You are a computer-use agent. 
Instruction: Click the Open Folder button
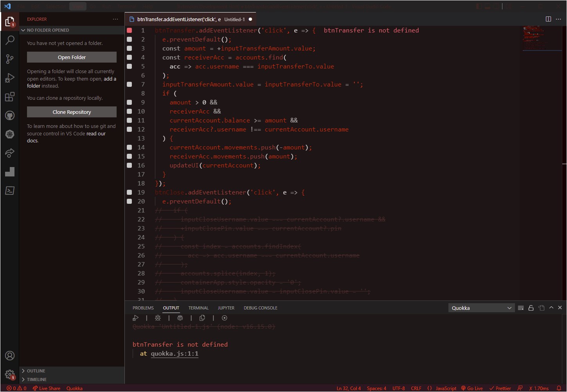coord(72,57)
